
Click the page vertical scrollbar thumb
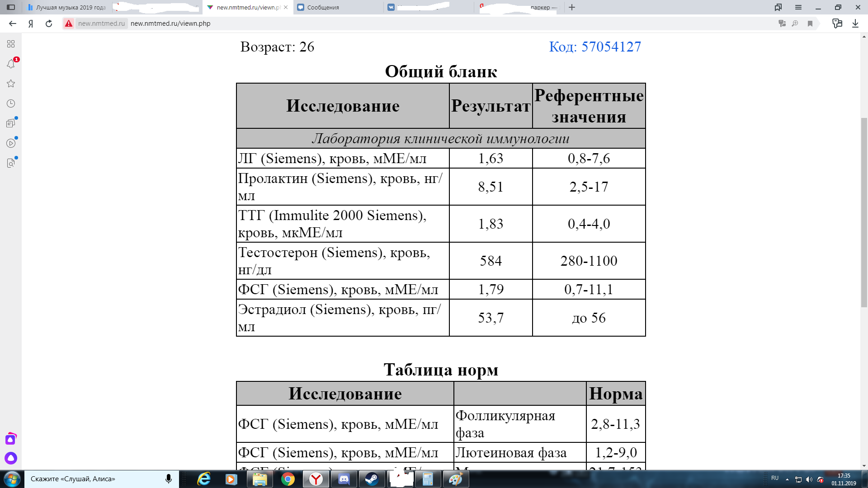tap(864, 212)
